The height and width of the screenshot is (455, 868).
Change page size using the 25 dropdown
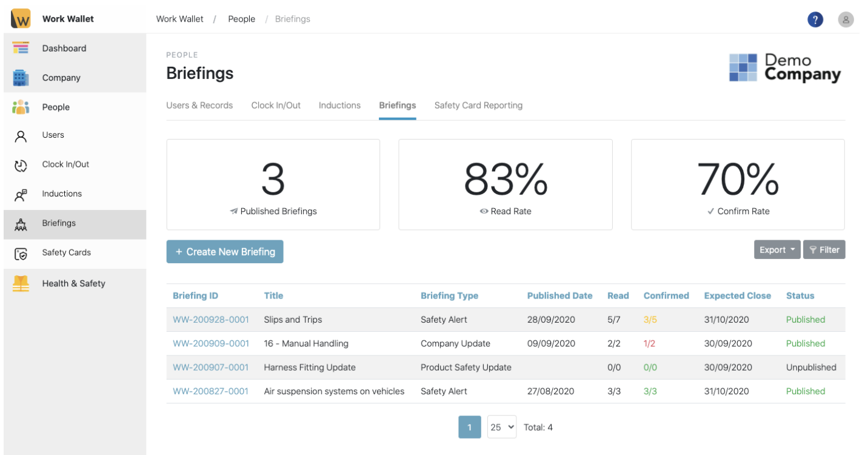click(x=501, y=427)
